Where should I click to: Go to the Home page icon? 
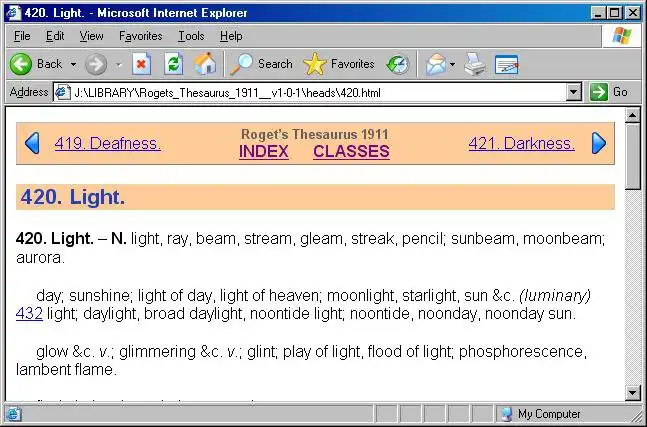point(205,64)
